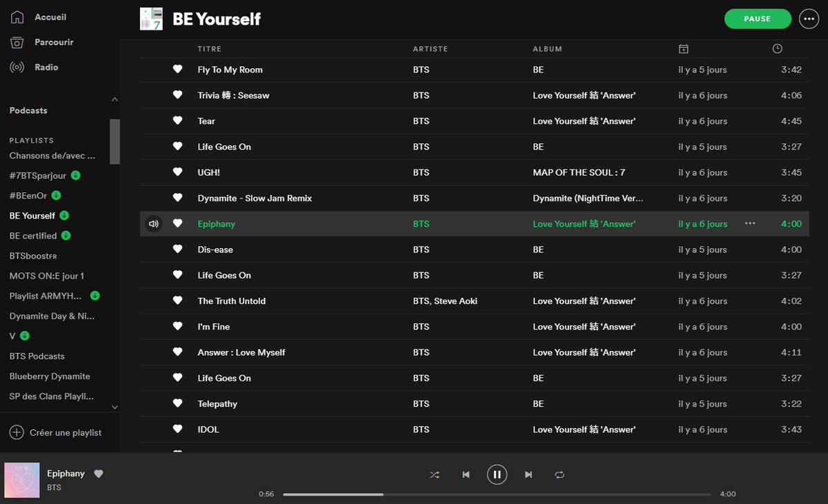Open the Parcourir browse icon
The height and width of the screenshot is (504, 828).
pos(17,42)
